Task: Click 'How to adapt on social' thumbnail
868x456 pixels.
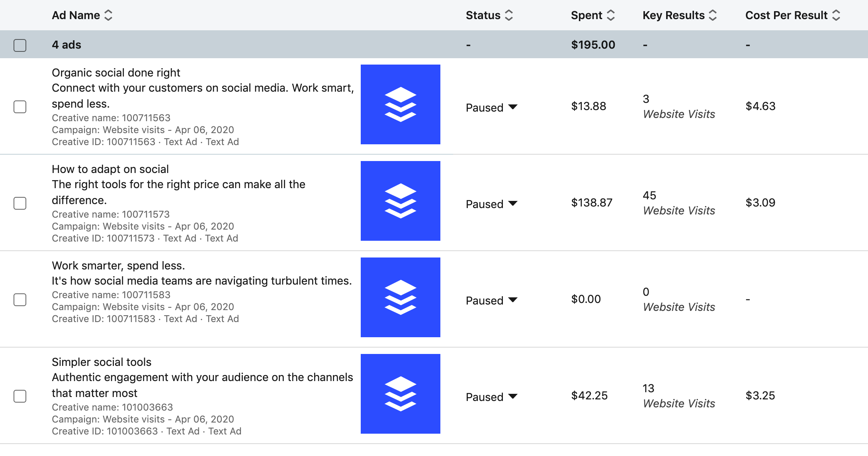Action: click(x=400, y=201)
